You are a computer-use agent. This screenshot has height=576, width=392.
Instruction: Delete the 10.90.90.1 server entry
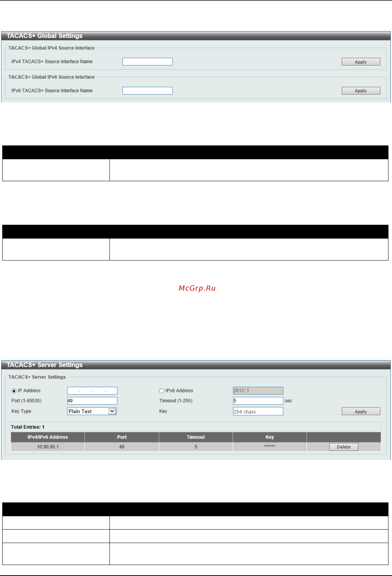[x=344, y=447]
